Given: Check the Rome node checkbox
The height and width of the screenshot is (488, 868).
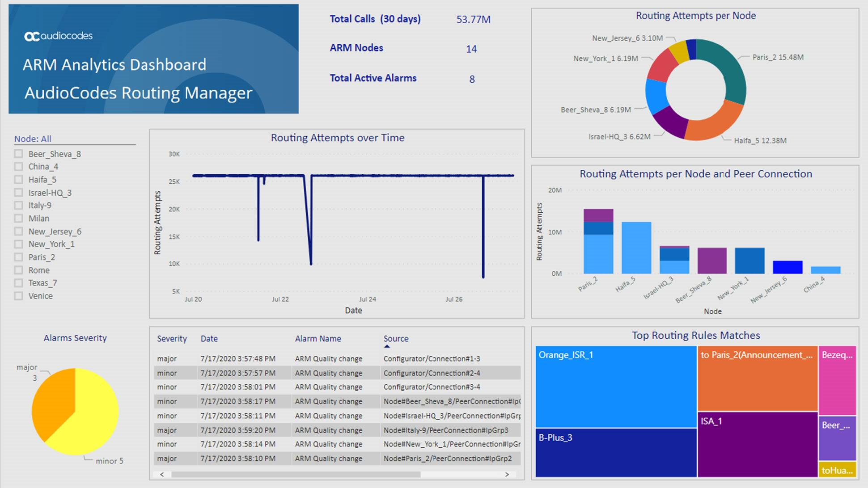Looking at the screenshot, I should point(18,270).
